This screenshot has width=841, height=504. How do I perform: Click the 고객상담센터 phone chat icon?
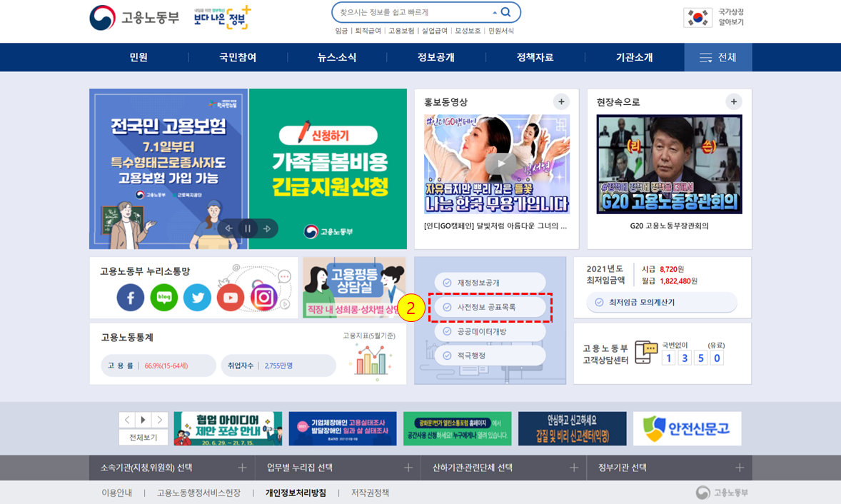click(646, 352)
